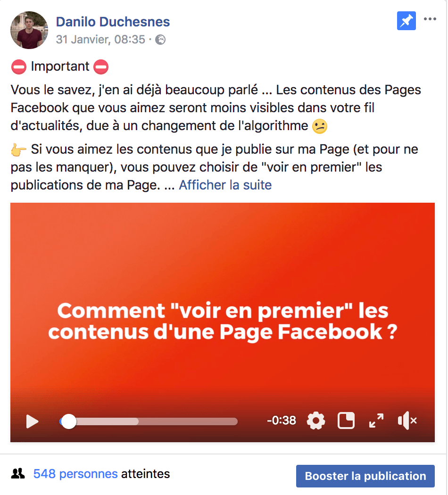Expand video to fullscreen
Viewport: 448px width, 495px height.
click(x=376, y=421)
